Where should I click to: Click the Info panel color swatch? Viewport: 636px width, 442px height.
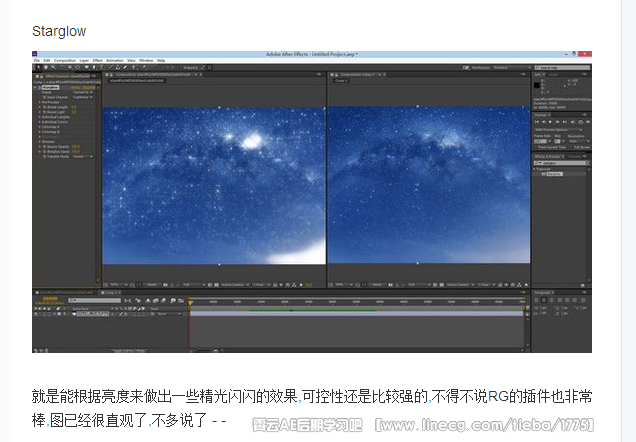537,85
